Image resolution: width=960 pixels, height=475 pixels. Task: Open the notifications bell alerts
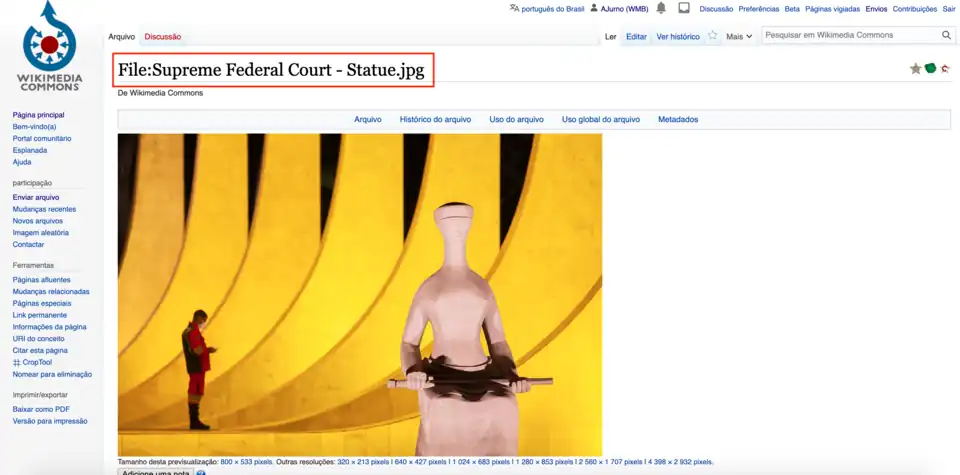[661, 8]
